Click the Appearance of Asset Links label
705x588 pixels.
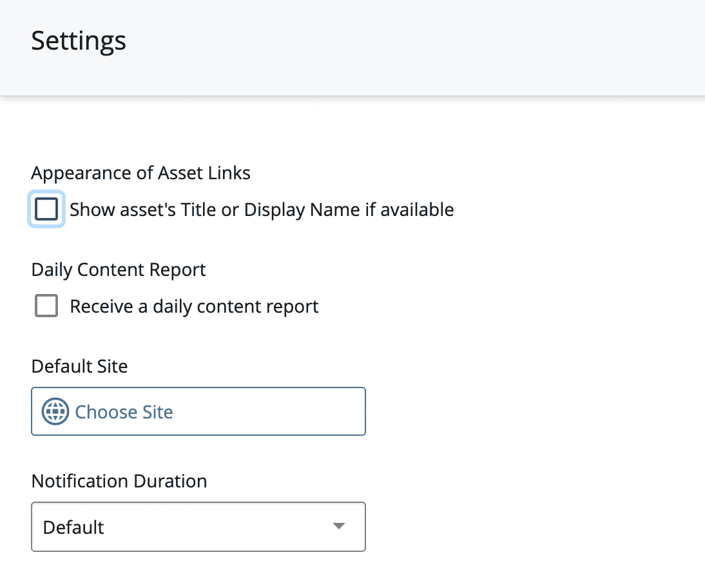click(140, 173)
